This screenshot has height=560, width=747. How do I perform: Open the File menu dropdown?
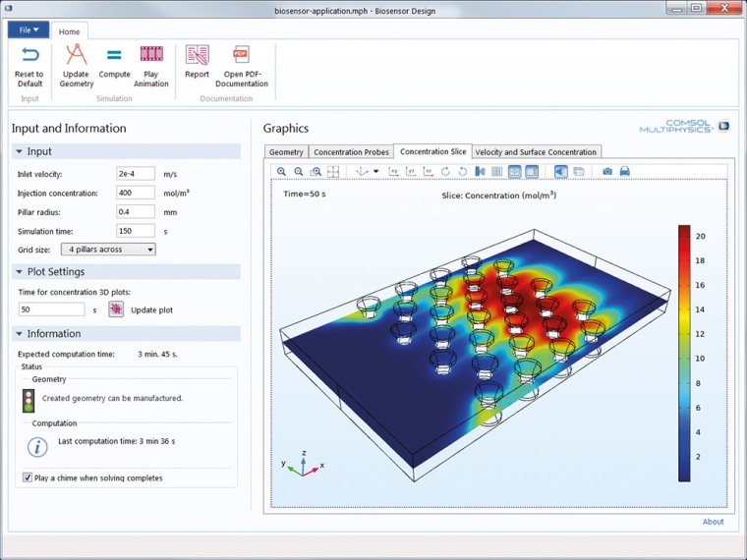(x=29, y=30)
